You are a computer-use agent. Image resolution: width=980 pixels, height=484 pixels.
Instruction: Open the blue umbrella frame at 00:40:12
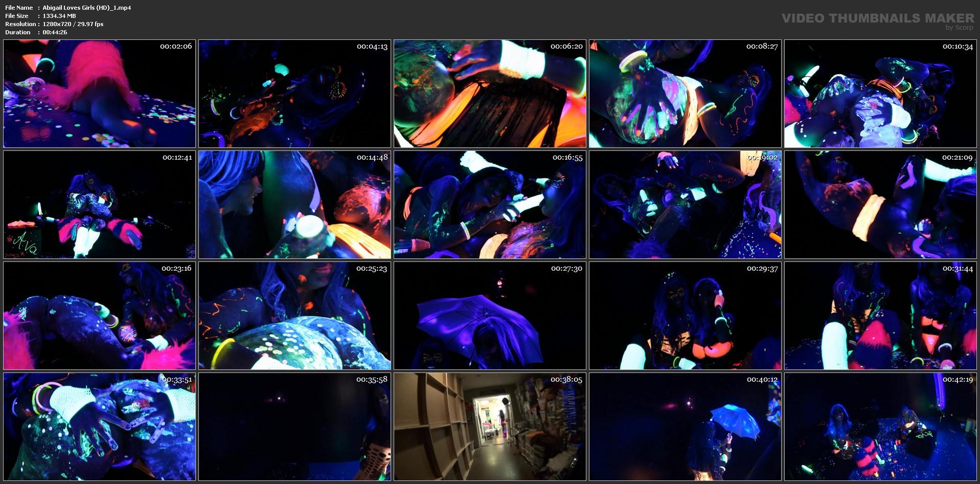(685, 427)
